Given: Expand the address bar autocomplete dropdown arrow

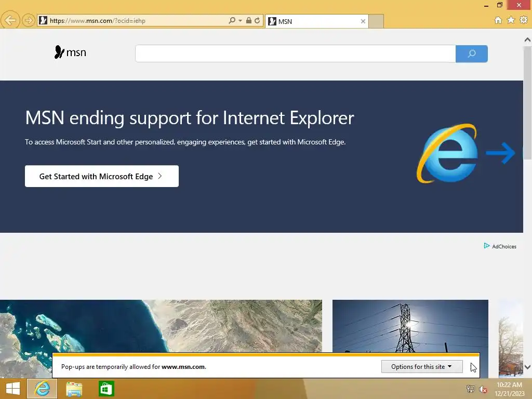Looking at the screenshot, I should coord(240,21).
